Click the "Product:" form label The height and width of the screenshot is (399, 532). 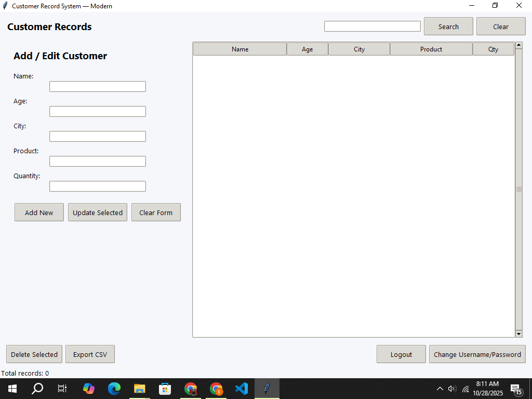tap(26, 151)
